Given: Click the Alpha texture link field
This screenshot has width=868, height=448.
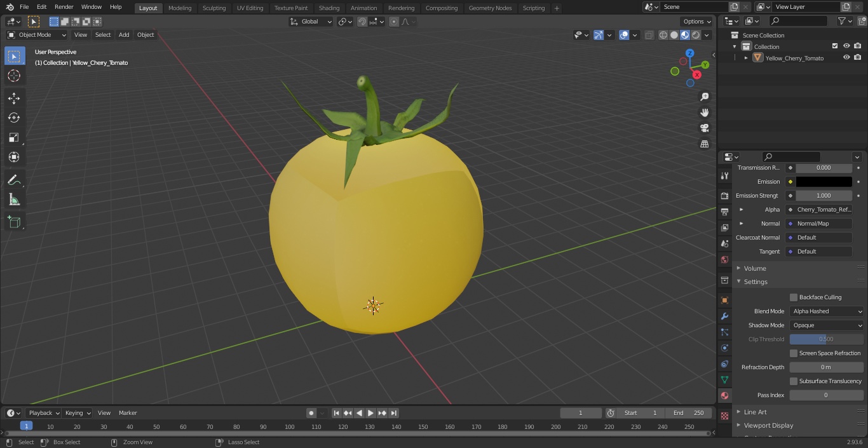Looking at the screenshot, I should pos(819,210).
